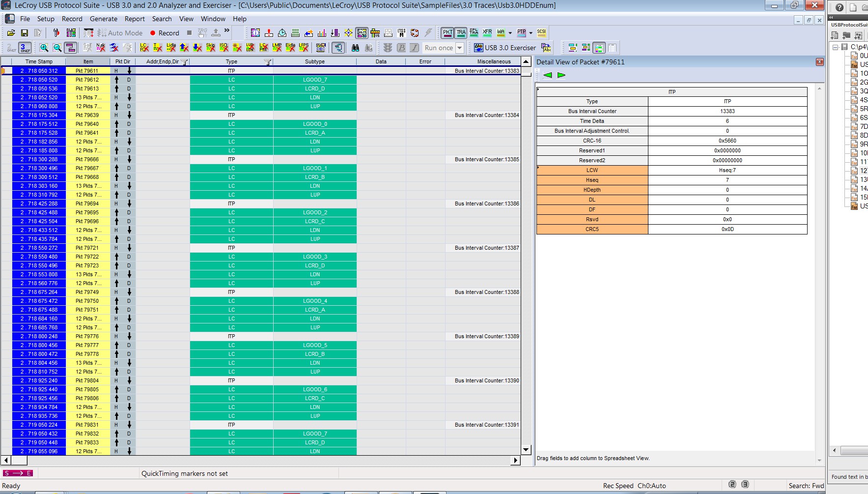Click the red Record button
This screenshot has height=494, width=868.
click(x=165, y=33)
